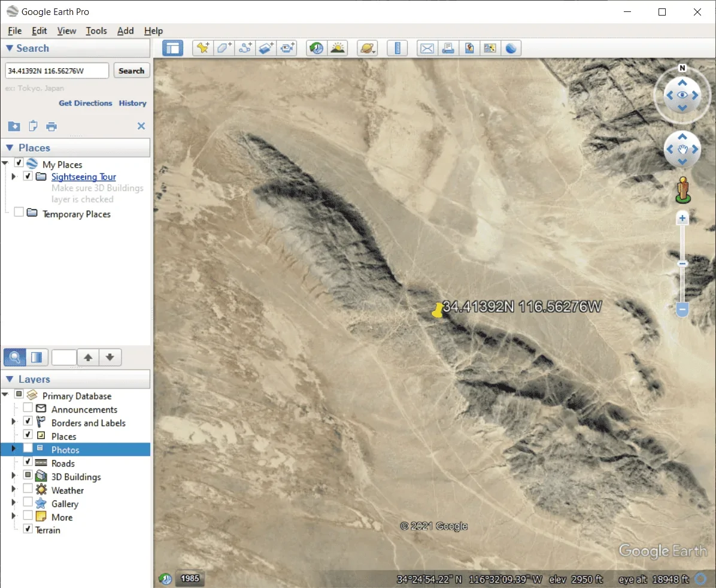
Task: Uncheck the Roads layer checkbox
Action: click(x=28, y=462)
